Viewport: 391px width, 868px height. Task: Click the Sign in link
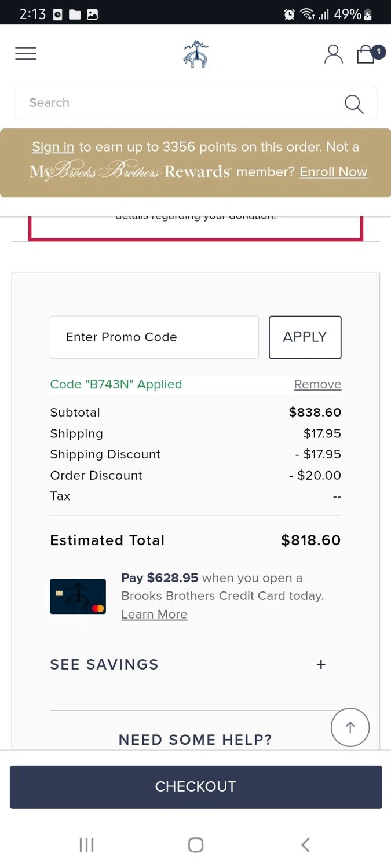tap(53, 147)
